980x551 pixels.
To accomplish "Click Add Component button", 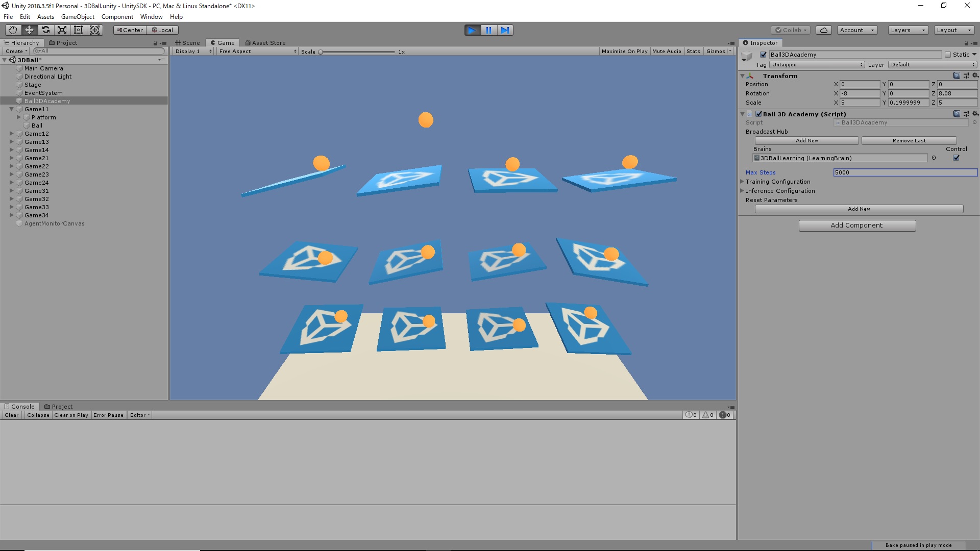I will (857, 226).
